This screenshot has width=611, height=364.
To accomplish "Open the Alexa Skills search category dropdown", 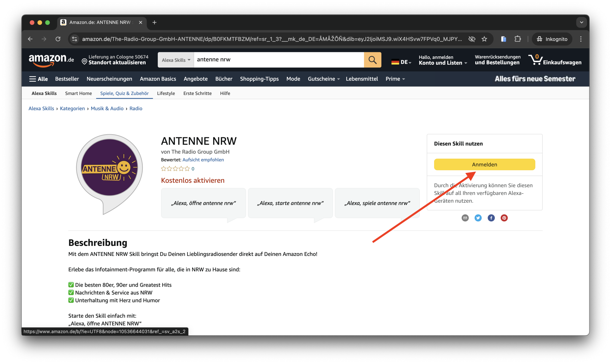I will [x=176, y=60].
